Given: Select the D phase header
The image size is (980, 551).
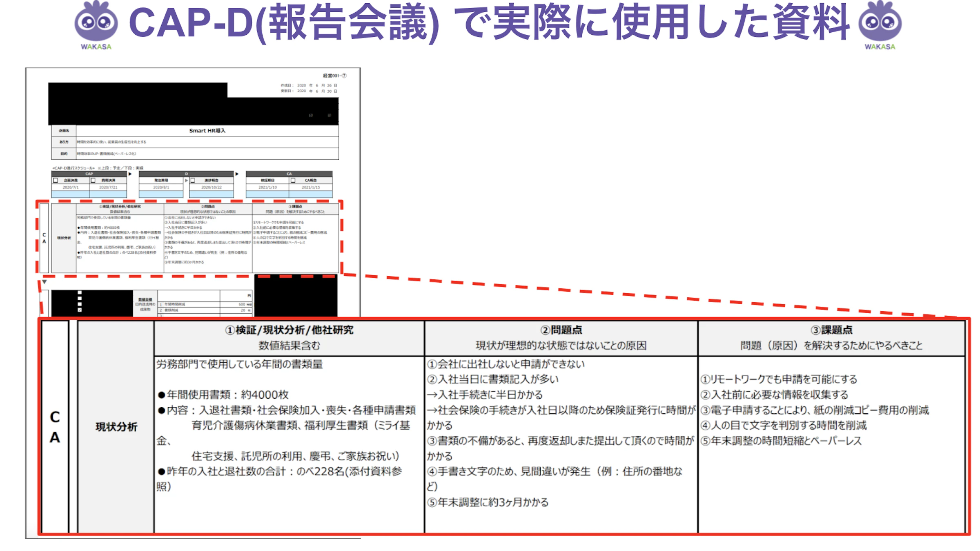Looking at the screenshot, I should tap(186, 174).
